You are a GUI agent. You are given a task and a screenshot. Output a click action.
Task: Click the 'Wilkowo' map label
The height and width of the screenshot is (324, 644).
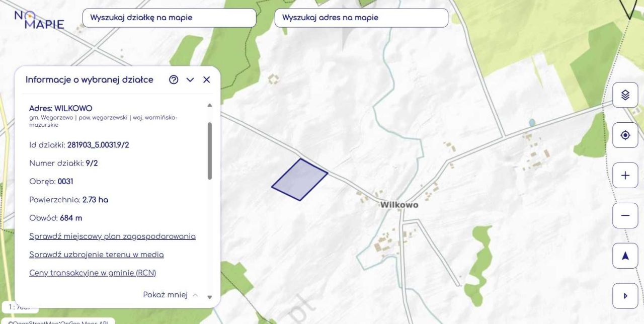(399, 205)
